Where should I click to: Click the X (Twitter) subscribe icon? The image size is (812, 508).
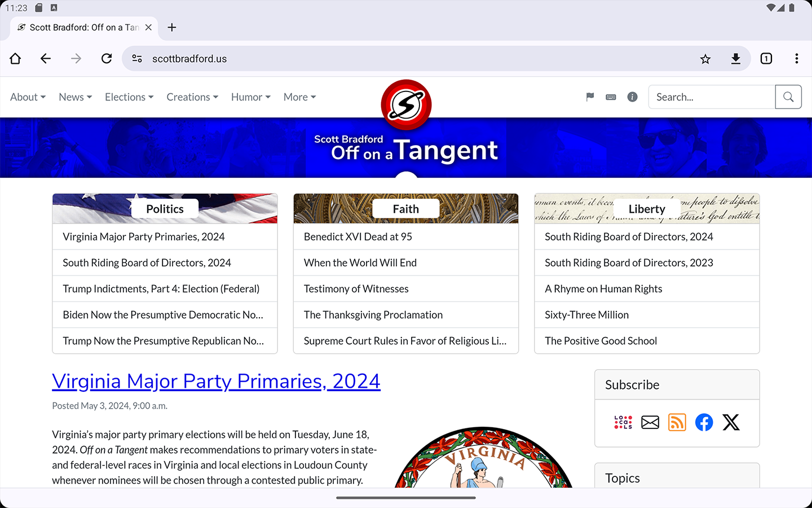coord(731,422)
